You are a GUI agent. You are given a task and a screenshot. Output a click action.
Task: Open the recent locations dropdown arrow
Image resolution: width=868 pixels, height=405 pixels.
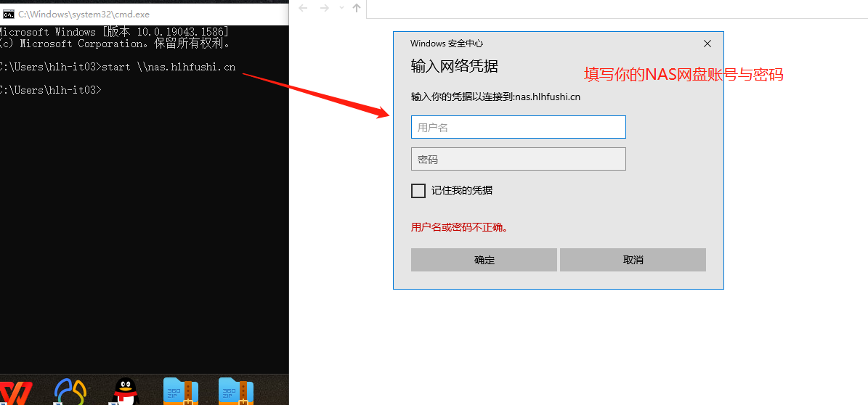click(x=341, y=8)
